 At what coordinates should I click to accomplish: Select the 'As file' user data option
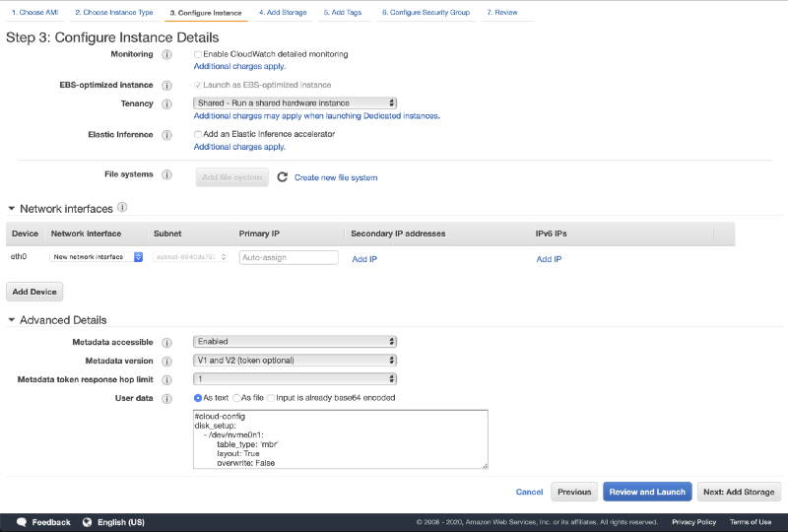(236, 398)
